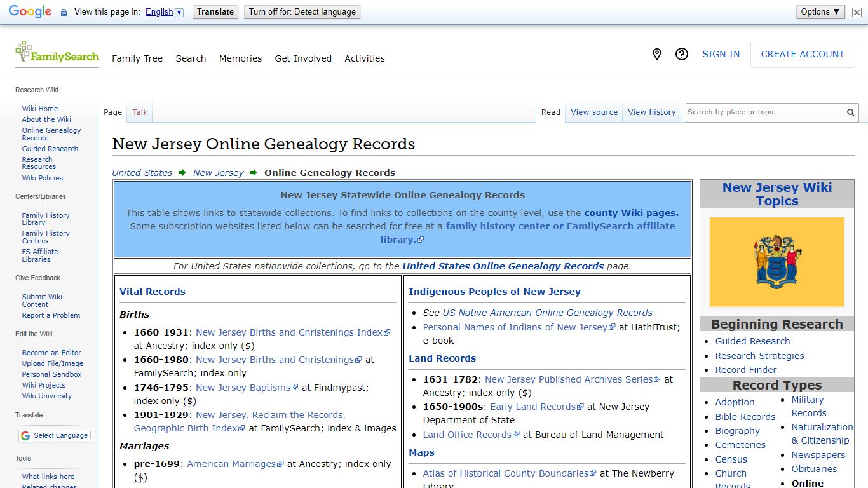Open the Get Involved menu
The width and height of the screenshot is (868, 488).
(x=303, y=58)
